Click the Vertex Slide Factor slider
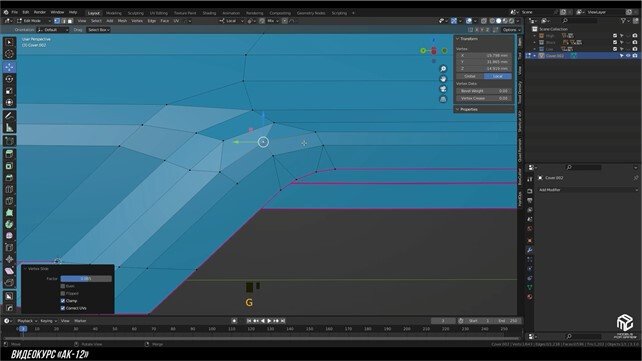642x361 pixels. click(86, 279)
